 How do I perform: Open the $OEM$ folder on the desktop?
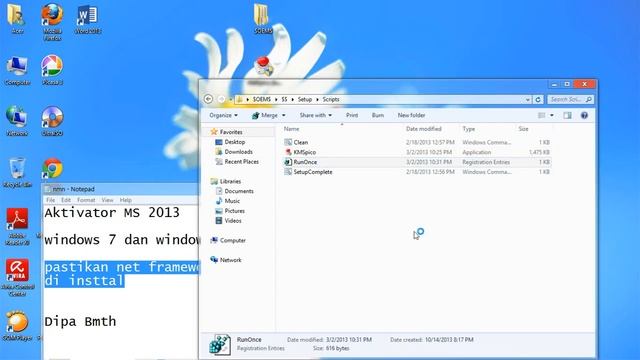pyautogui.click(x=262, y=18)
